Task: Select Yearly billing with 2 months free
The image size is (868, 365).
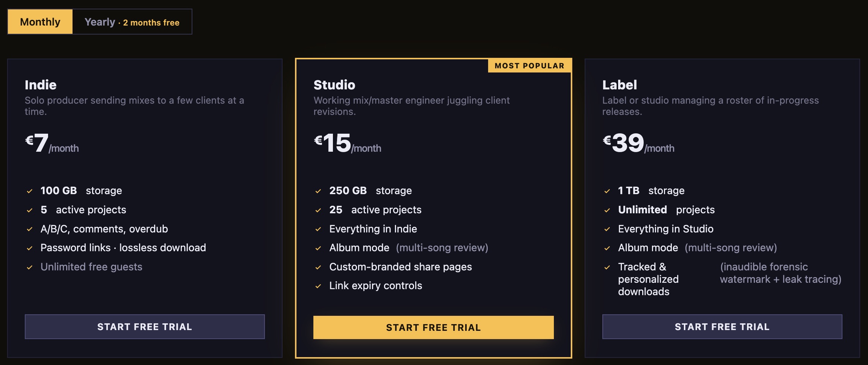Action: click(x=132, y=22)
